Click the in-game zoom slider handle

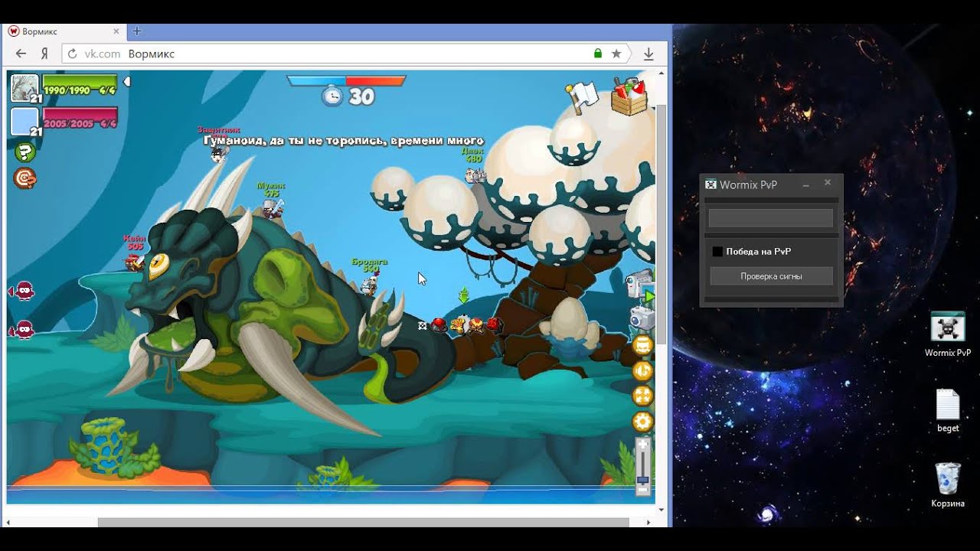[643, 481]
